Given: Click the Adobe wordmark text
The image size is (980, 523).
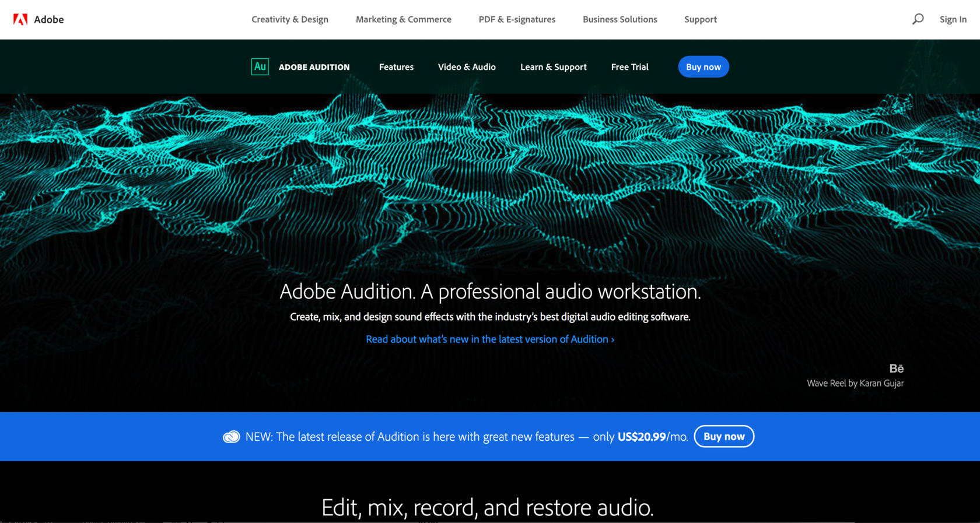Looking at the screenshot, I should (49, 19).
